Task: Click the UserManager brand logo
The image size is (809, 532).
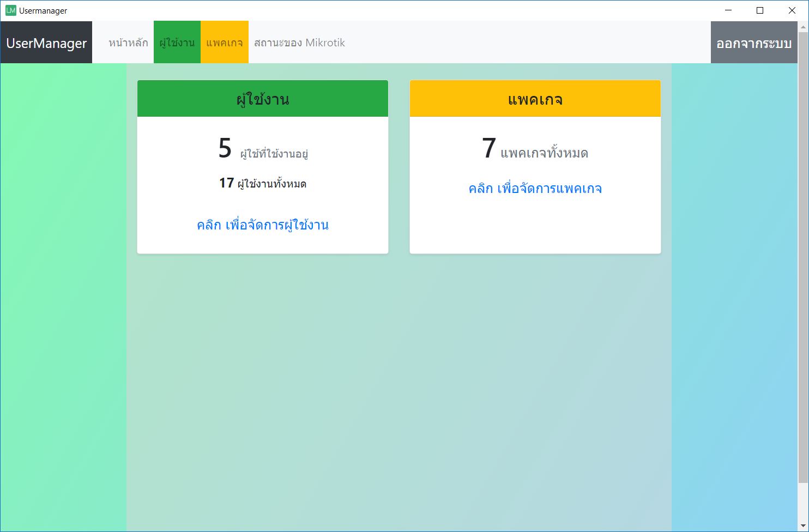Action: pyautogui.click(x=46, y=43)
